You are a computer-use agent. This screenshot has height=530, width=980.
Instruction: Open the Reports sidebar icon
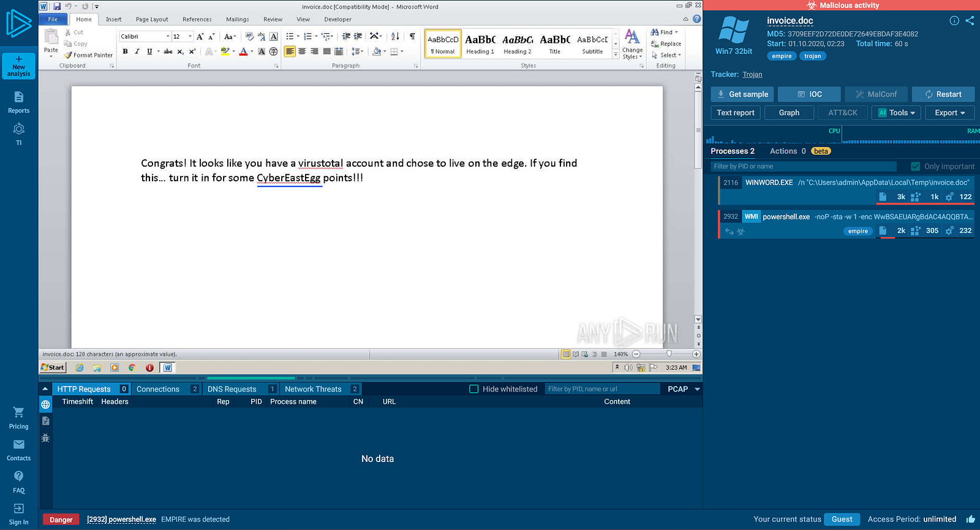click(19, 97)
